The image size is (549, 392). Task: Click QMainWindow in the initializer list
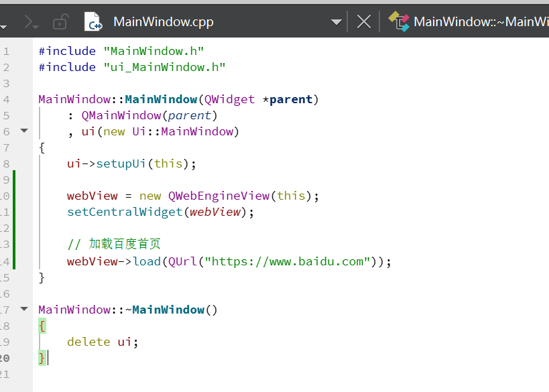pyautogui.click(x=121, y=115)
